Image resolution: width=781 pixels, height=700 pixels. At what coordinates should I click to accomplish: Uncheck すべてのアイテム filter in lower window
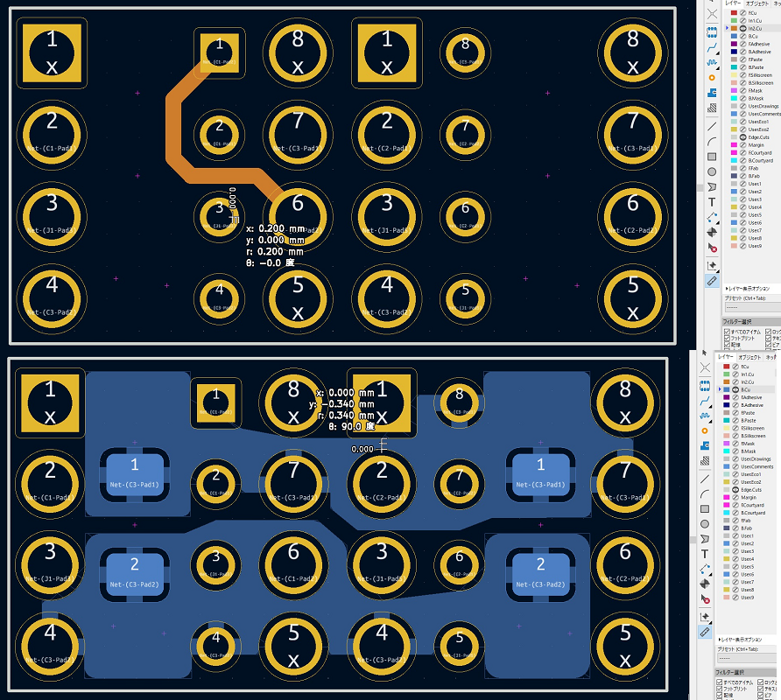pos(720,682)
